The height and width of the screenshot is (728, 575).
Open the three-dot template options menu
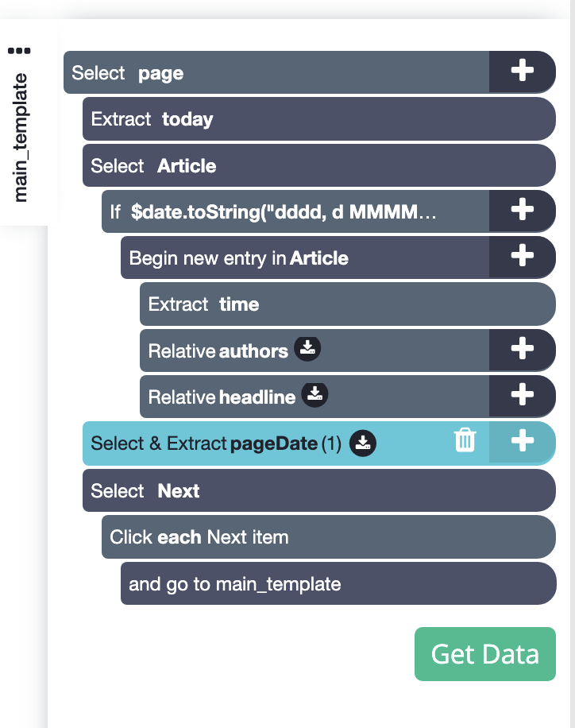tap(19, 51)
